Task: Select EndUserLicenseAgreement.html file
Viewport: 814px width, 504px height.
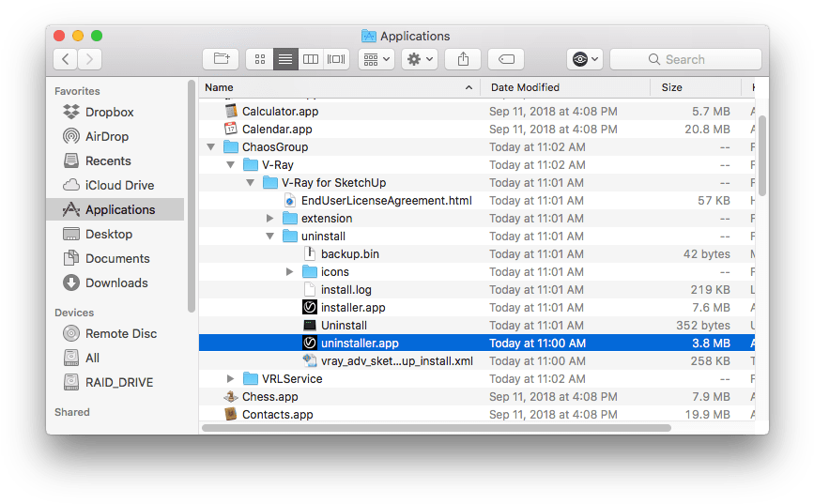Action: tap(386, 200)
